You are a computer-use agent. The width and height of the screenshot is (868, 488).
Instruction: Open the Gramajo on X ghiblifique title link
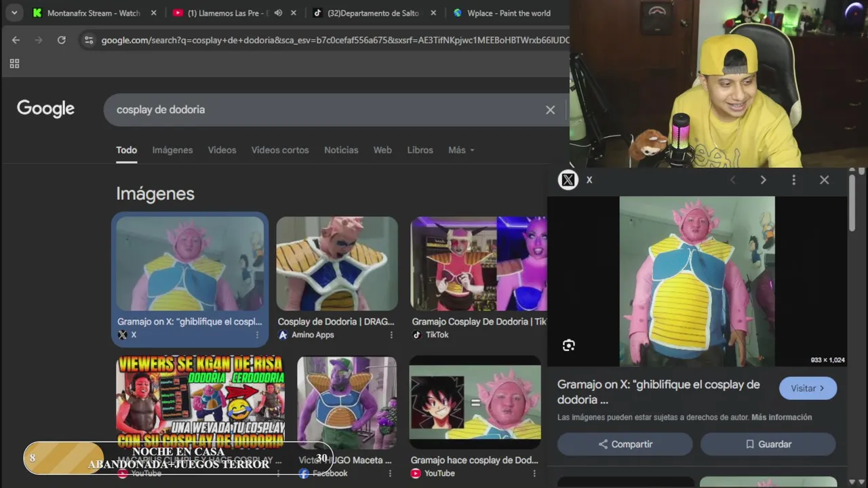click(658, 392)
